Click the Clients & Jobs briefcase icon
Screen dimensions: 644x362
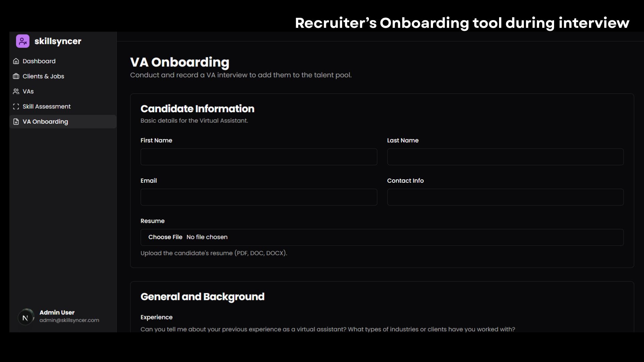[16, 76]
